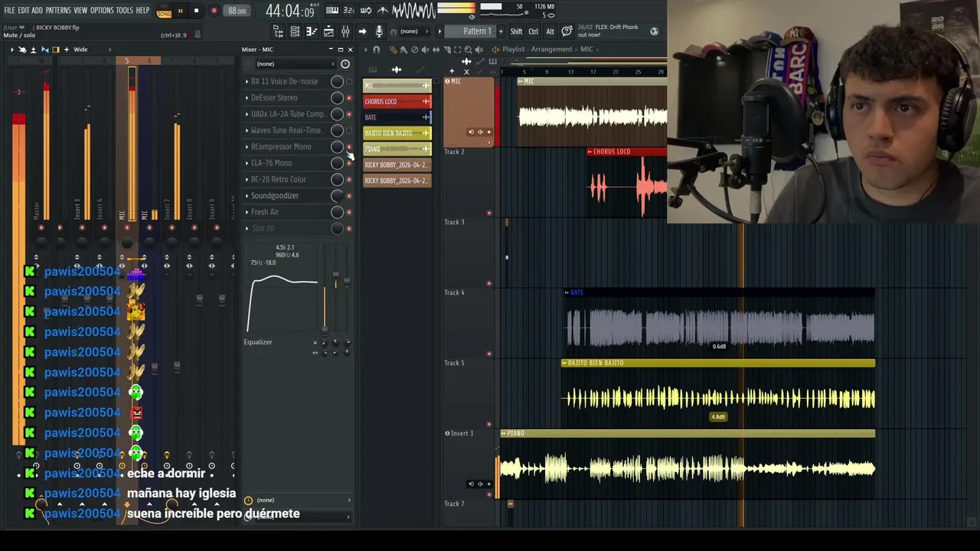
Task: Expand RCompressor Mono slot menu arrow
Action: tap(247, 147)
